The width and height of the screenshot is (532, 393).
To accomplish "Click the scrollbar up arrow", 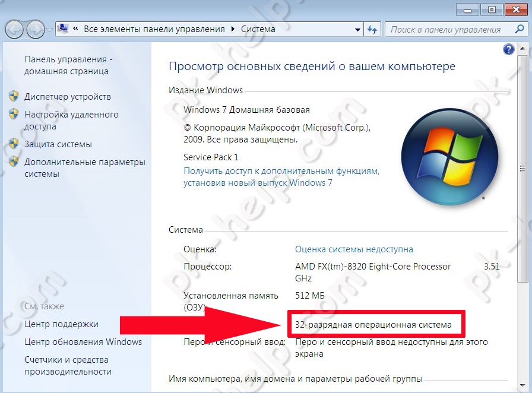I will (x=522, y=49).
